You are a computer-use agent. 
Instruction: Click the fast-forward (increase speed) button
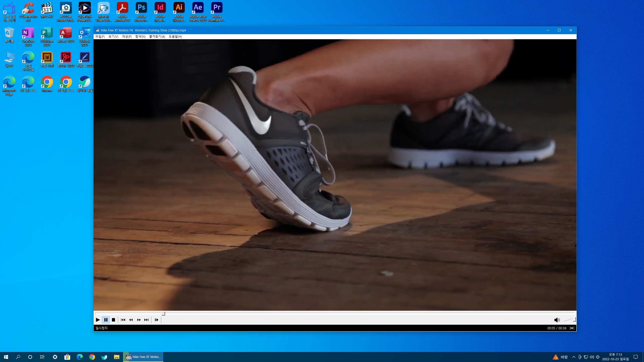click(x=139, y=320)
